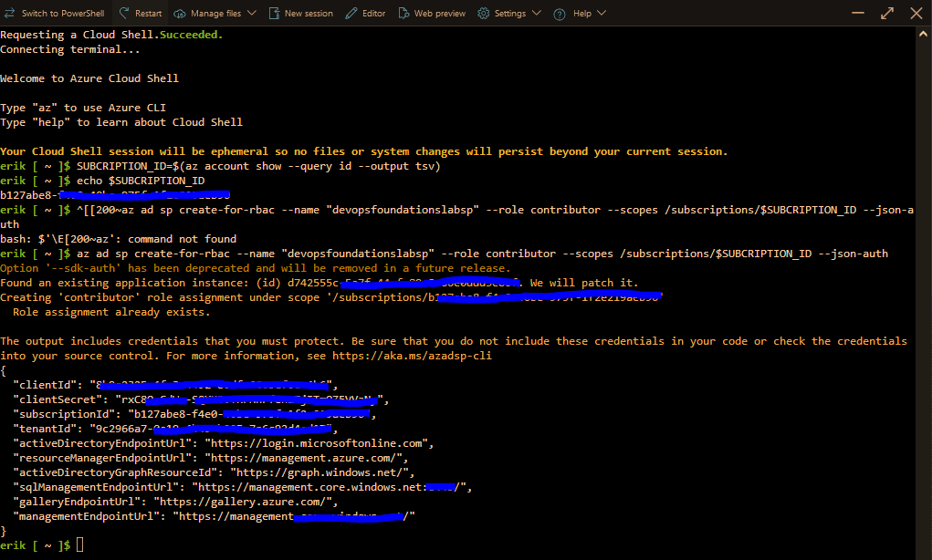Click the https://aka.ms/azadsp-cli link
Image resolution: width=932 pixels, height=560 pixels.
click(412, 356)
